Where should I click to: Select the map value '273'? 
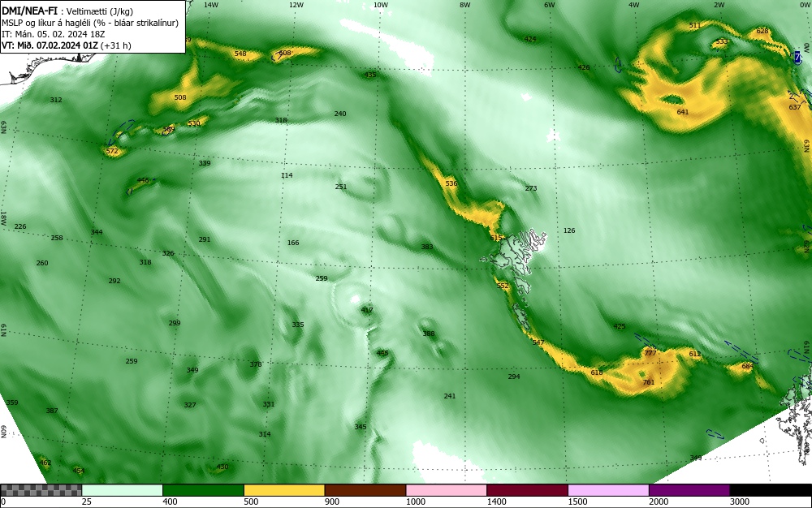click(x=531, y=188)
